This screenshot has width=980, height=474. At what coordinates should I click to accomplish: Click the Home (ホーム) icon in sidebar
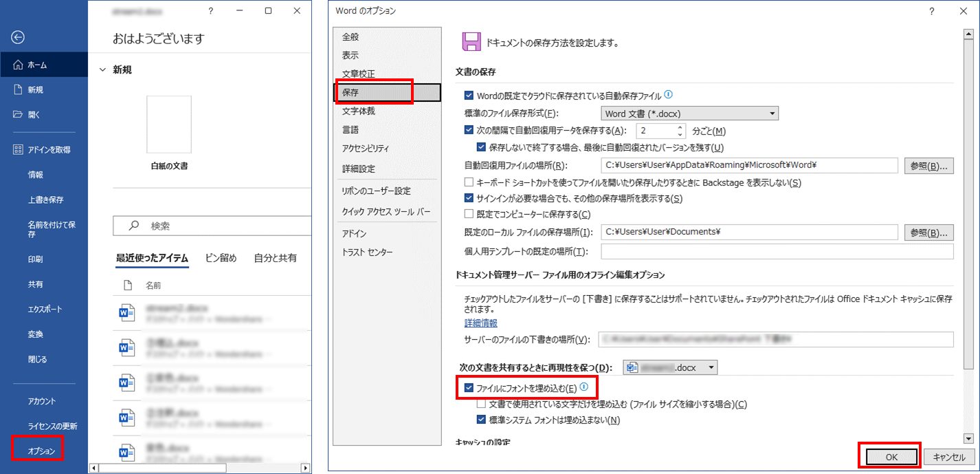(x=19, y=65)
